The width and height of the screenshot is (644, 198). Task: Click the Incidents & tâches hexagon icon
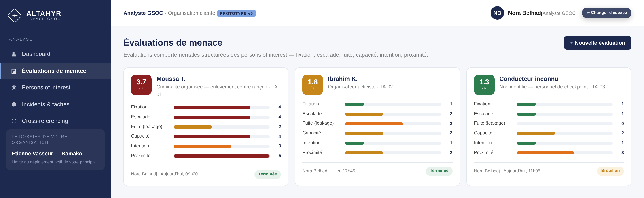click(14, 104)
